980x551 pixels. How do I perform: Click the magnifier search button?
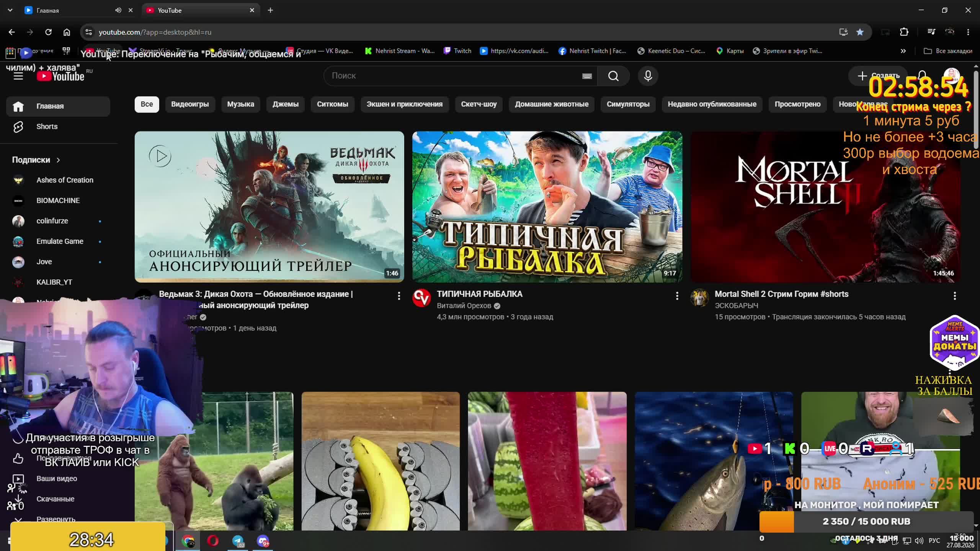click(613, 76)
